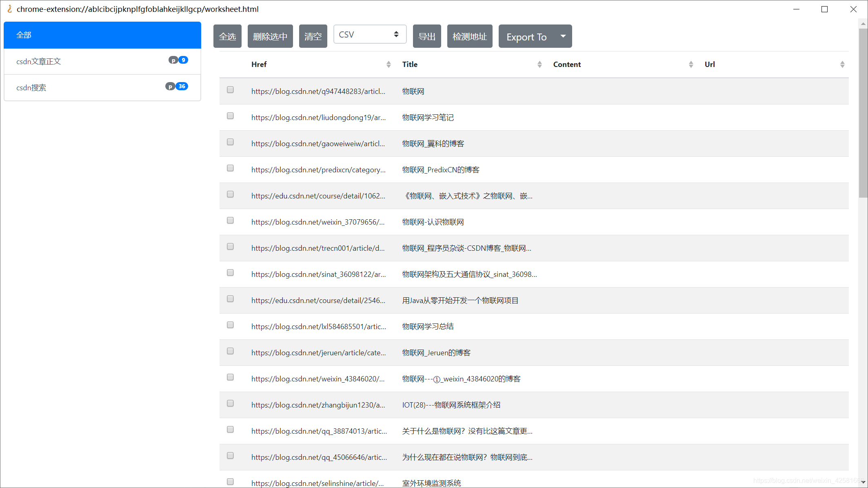The width and height of the screenshot is (868, 488).
Task: Click the 36 count badge for csdn搜索
Action: pyautogui.click(x=182, y=86)
